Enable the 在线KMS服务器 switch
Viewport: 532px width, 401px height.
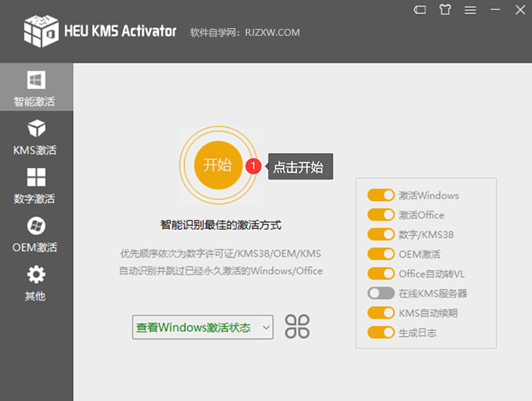(x=381, y=293)
